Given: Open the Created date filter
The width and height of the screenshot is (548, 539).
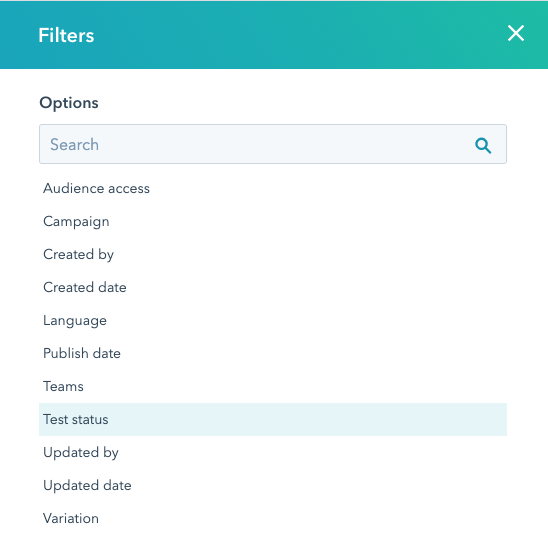Looking at the screenshot, I should click(273, 287).
